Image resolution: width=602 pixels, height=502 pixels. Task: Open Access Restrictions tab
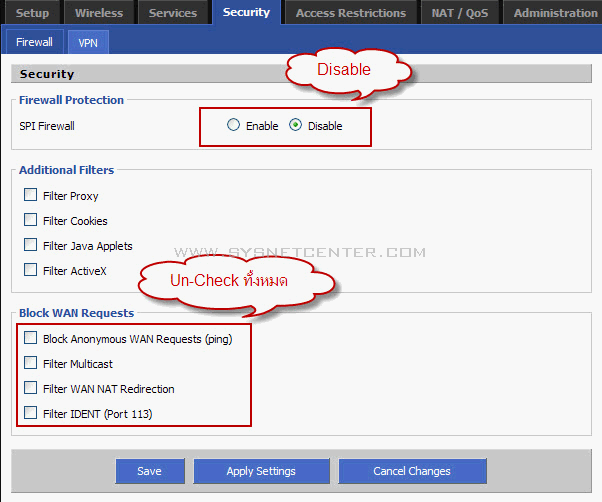(351, 13)
